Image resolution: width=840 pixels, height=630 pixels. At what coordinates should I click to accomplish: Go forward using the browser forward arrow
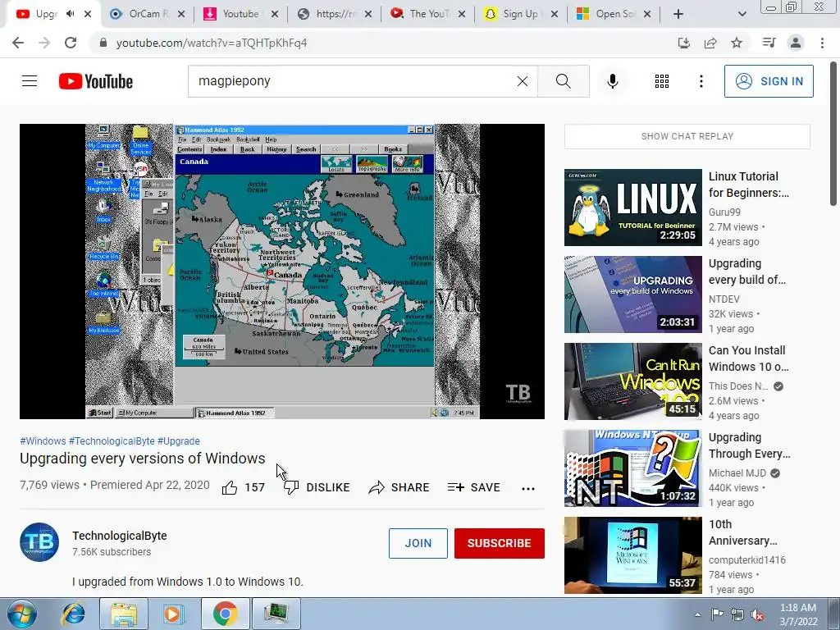[44, 43]
